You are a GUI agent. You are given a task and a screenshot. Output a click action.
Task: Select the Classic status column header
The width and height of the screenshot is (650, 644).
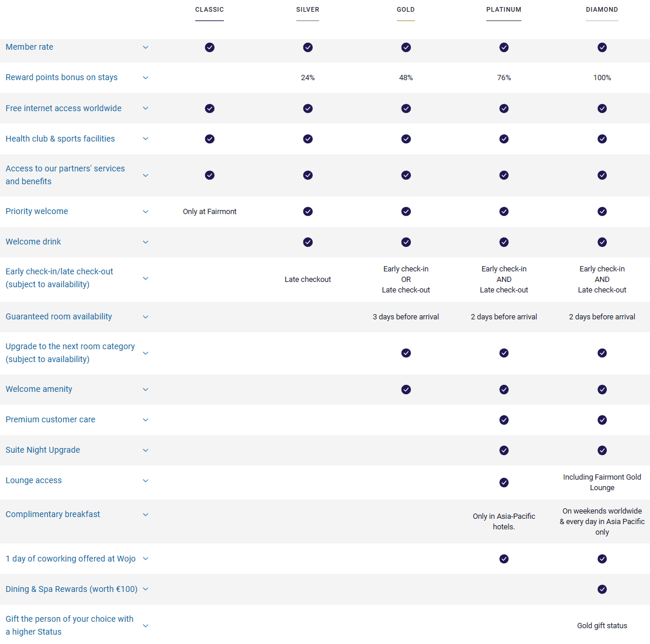click(x=209, y=10)
